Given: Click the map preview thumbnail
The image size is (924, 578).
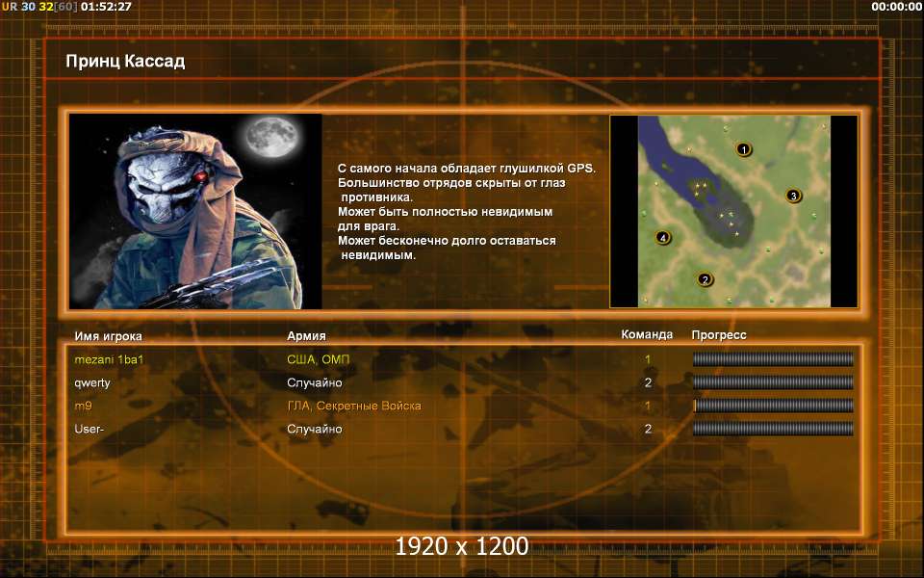Looking at the screenshot, I should [733, 211].
